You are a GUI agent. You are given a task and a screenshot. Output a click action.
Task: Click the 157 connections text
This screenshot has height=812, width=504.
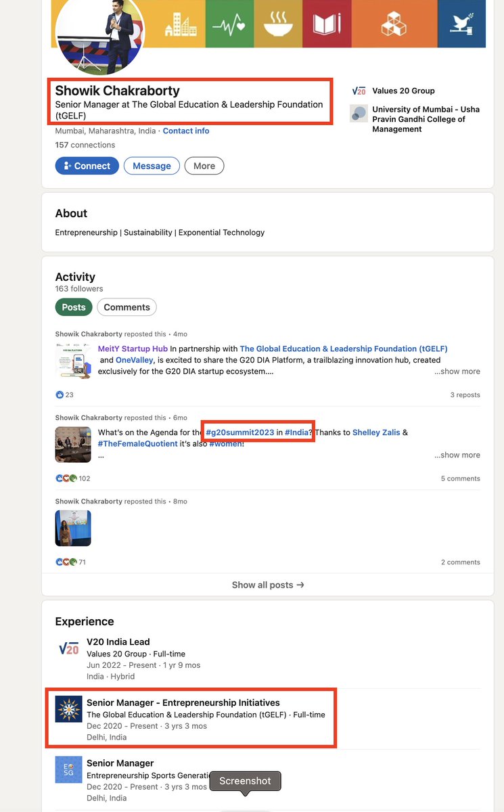click(x=85, y=145)
